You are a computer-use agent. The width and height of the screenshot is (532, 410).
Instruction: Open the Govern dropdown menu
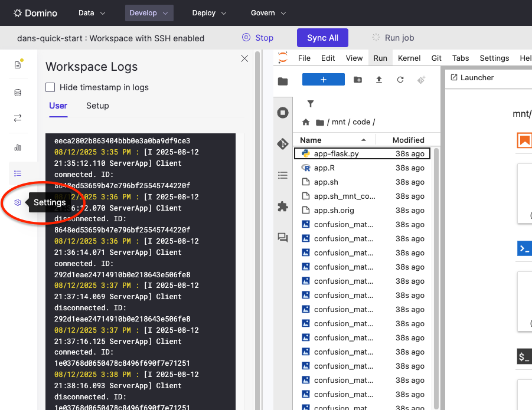[268, 13]
